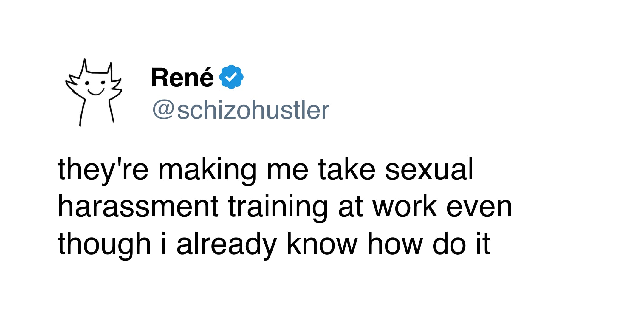
Task: Click the word "they're" in the tweet
Action: point(103,170)
